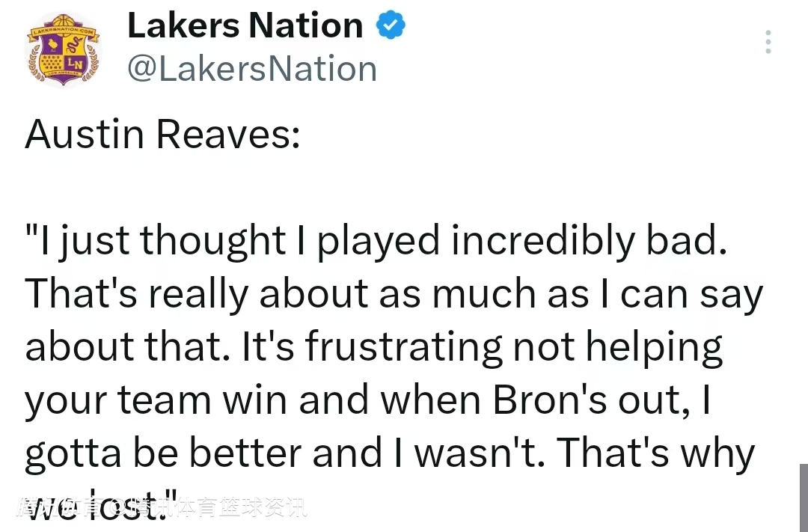Viewport: 808px width, 532px height.
Task: Open the three-dot more options menu
Action: pyautogui.click(x=768, y=42)
